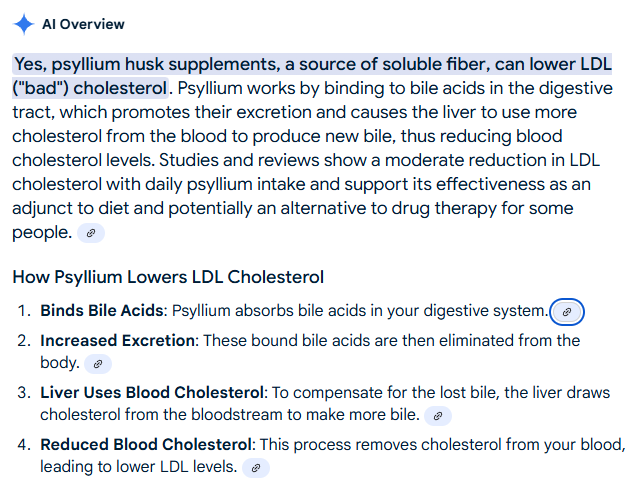
Task: Click source link icon after "from the body."
Action: point(98,364)
